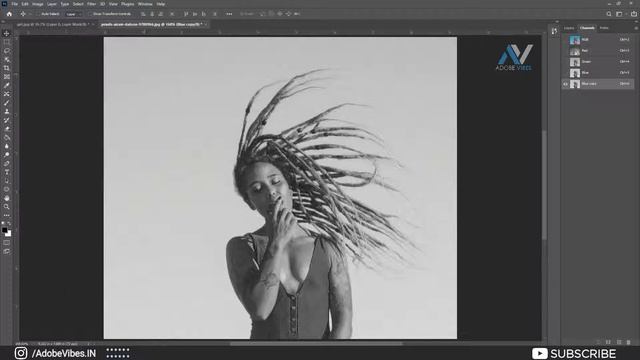Open the Filter menu
This screenshot has height=360, width=640.
coord(91,4)
